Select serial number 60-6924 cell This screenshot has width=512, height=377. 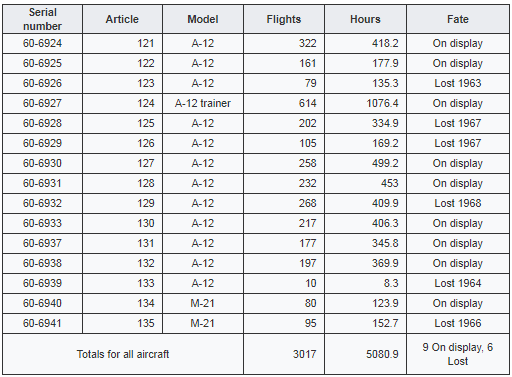click(42, 43)
